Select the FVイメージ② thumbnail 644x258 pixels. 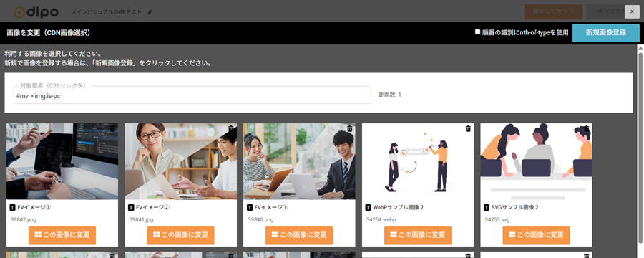click(x=181, y=161)
